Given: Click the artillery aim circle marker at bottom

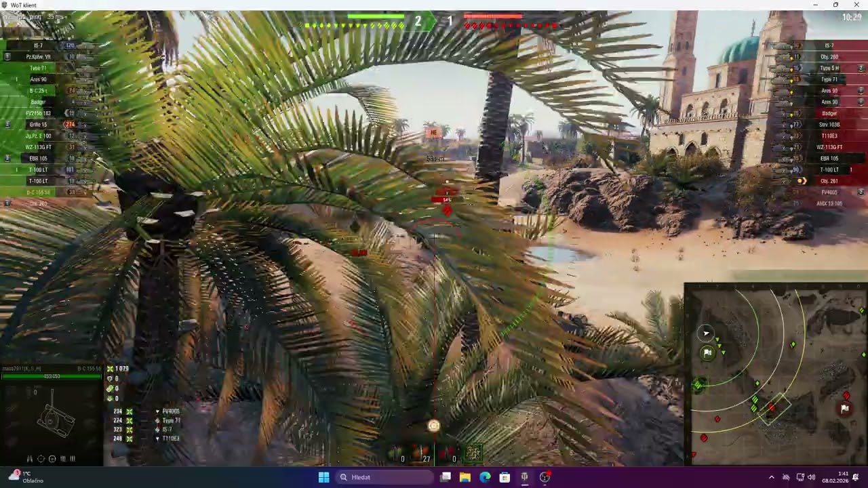Looking at the screenshot, I should (x=433, y=426).
